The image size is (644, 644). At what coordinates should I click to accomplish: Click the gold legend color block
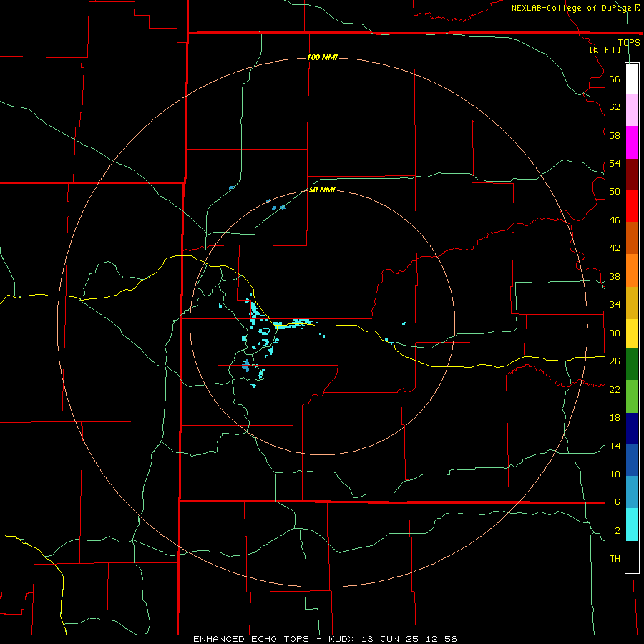click(632, 303)
